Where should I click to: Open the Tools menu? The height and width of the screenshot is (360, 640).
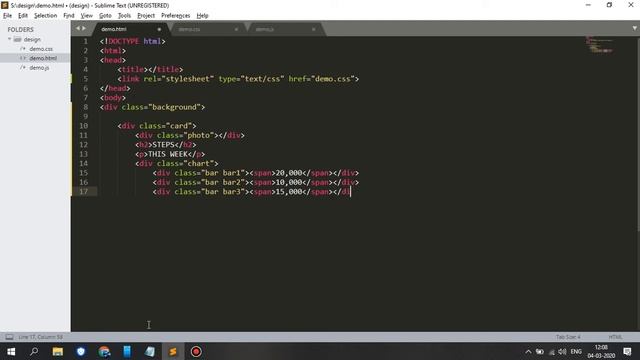pos(124,16)
